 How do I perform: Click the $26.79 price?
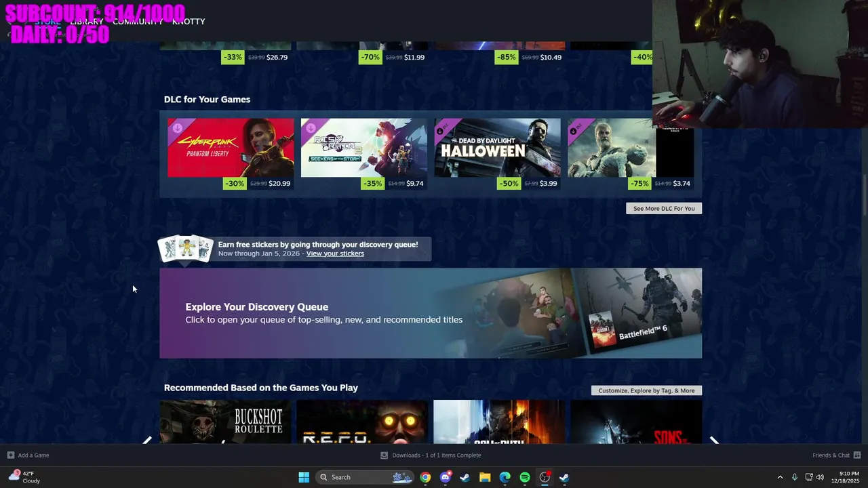coord(277,58)
